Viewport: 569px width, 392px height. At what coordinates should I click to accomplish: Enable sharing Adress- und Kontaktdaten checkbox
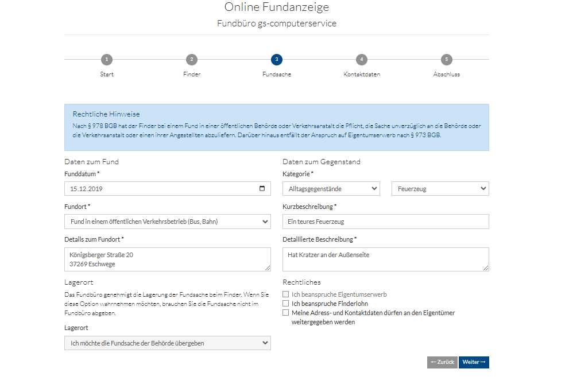tap(286, 313)
